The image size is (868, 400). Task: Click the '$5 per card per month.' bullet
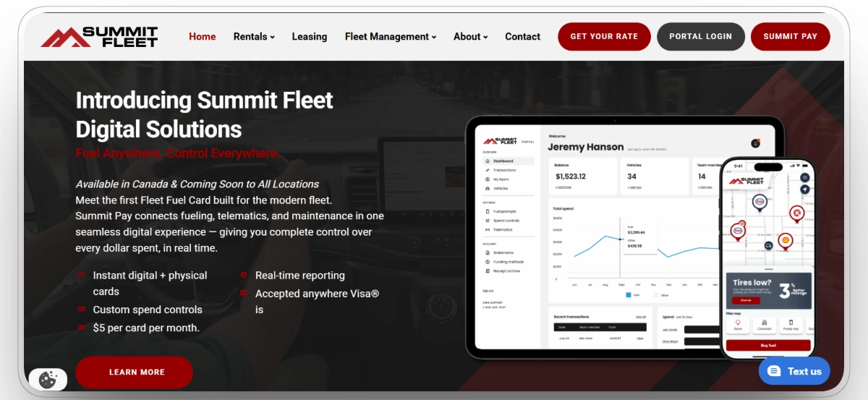[x=146, y=328]
